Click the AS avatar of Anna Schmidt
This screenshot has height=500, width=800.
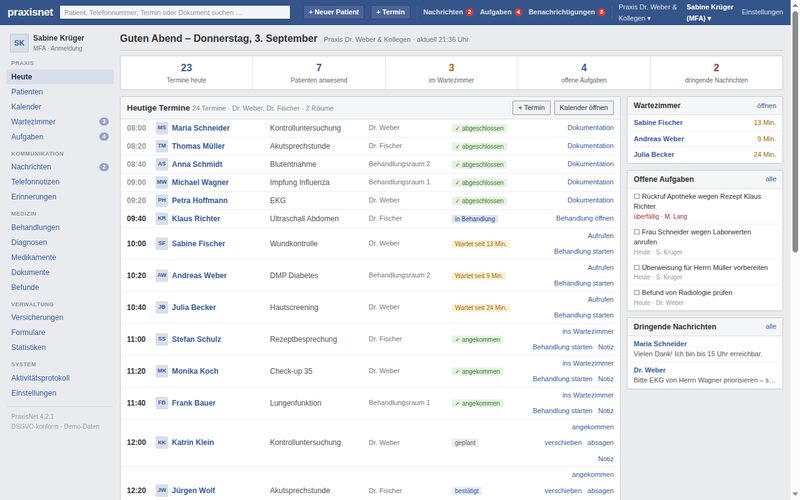tap(162, 164)
